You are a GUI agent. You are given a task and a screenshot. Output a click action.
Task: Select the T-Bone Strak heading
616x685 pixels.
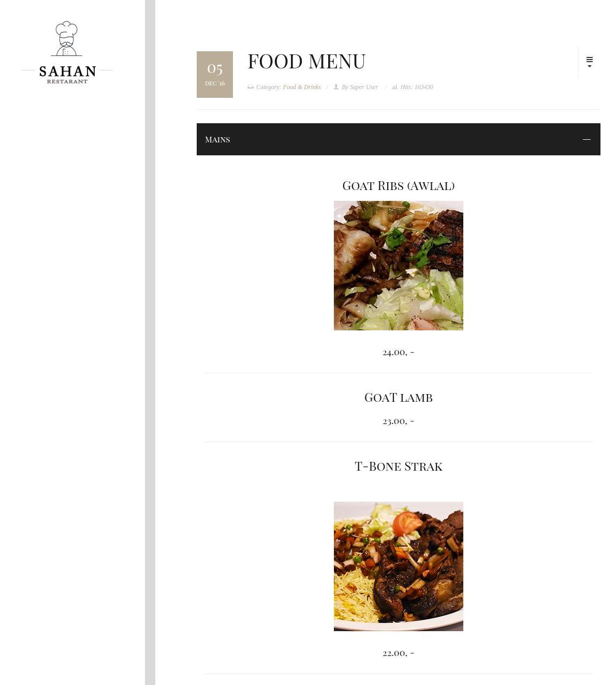click(x=399, y=466)
